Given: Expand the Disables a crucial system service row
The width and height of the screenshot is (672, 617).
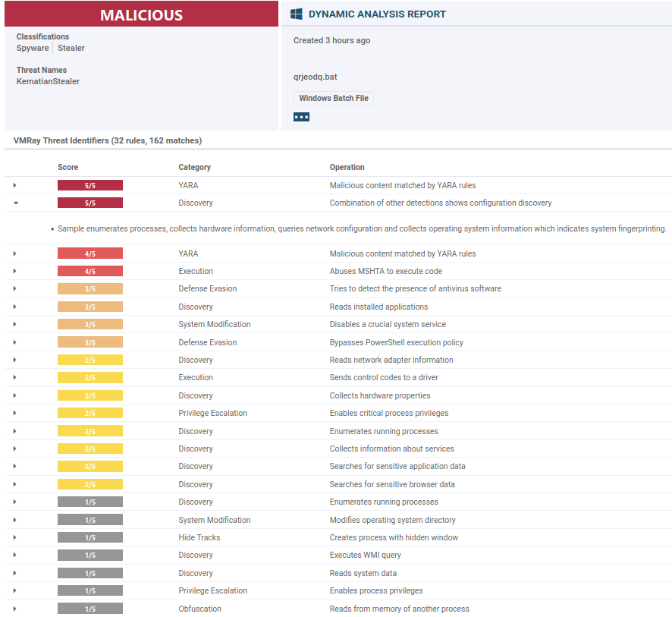Looking at the screenshot, I should click(14, 324).
